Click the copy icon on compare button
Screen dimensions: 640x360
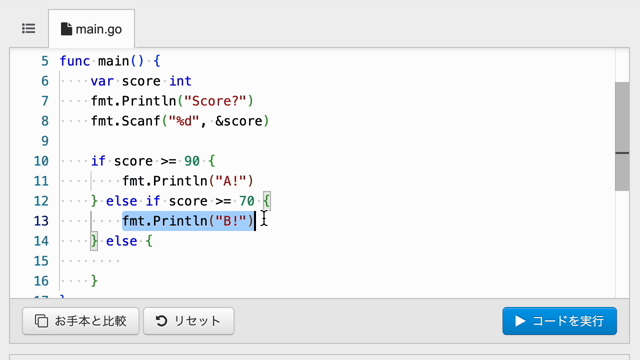click(x=41, y=321)
